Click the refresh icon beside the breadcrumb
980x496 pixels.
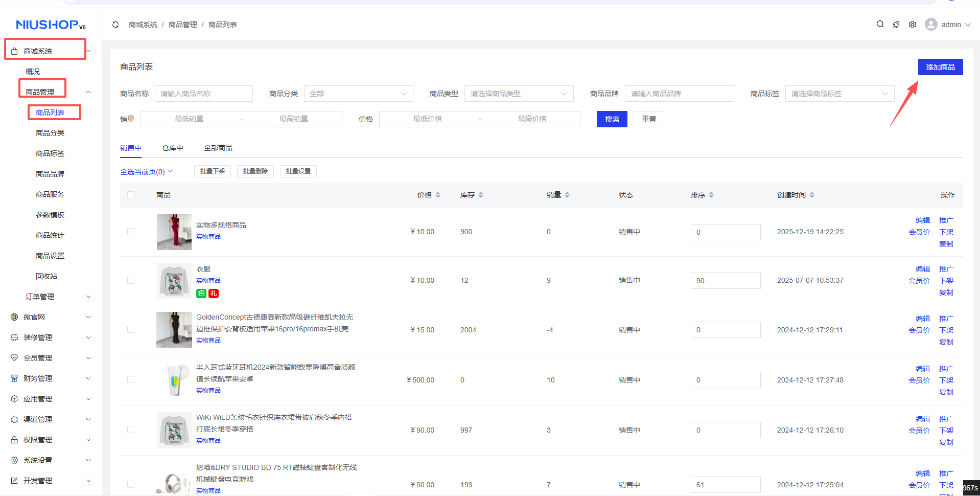pos(115,25)
